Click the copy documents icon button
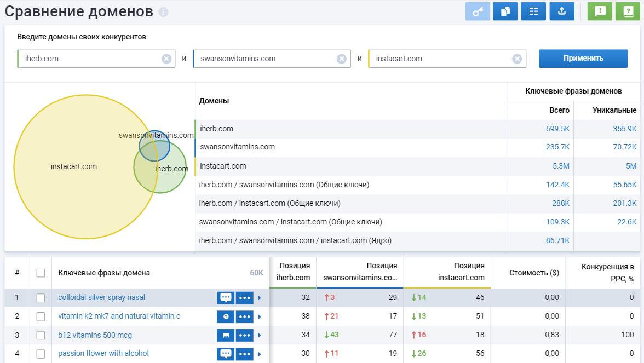The height and width of the screenshot is (363, 644). pyautogui.click(x=505, y=11)
